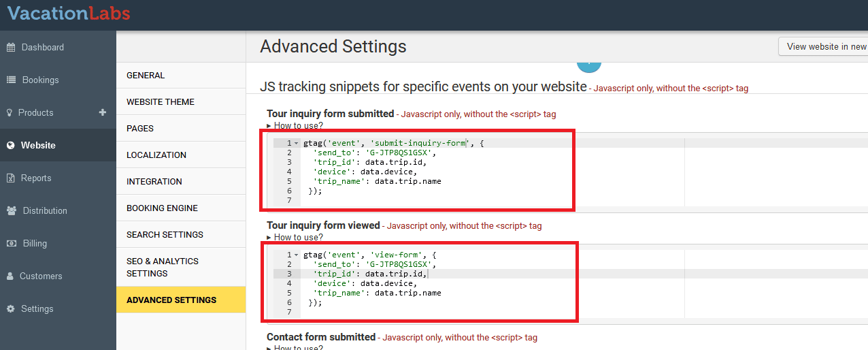Viewport: 868px width, 350px height.
Task: Expand How to use under form viewed
Action: tap(295, 237)
